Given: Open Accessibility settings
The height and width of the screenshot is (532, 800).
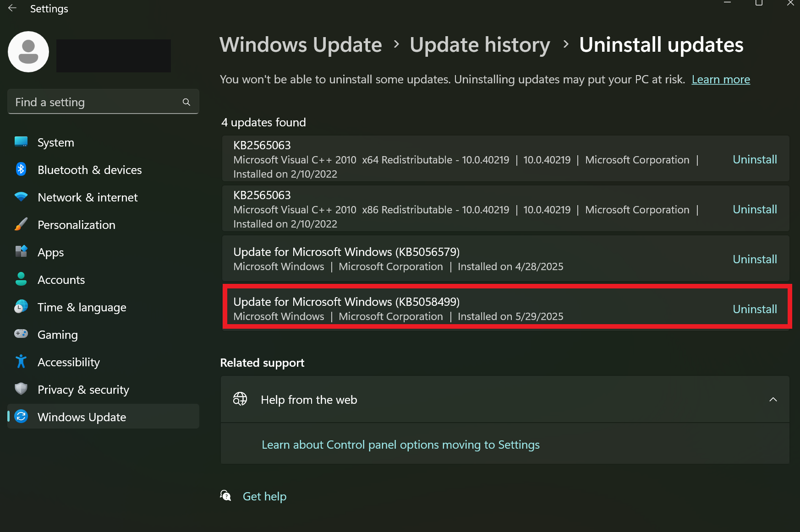Looking at the screenshot, I should pyautogui.click(x=68, y=362).
